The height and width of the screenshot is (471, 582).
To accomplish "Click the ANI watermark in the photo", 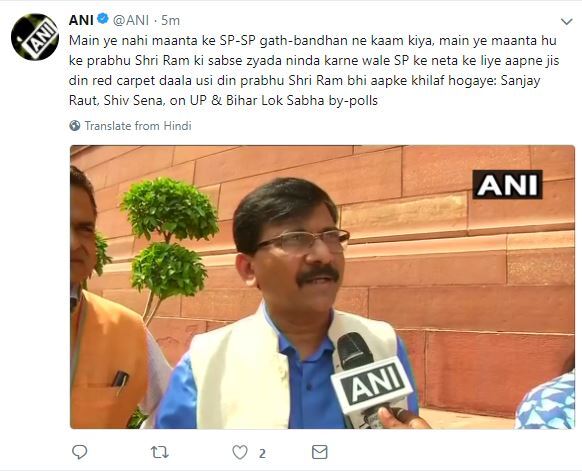I will [x=507, y=184].
